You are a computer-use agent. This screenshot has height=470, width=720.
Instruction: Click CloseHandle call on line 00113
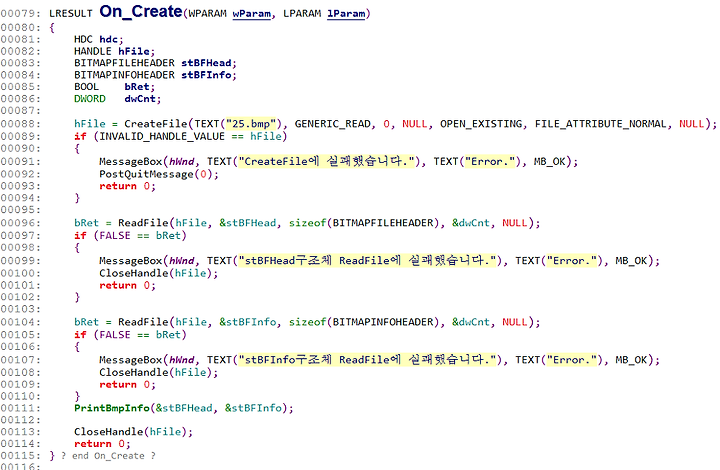click(x=108, y=432)
